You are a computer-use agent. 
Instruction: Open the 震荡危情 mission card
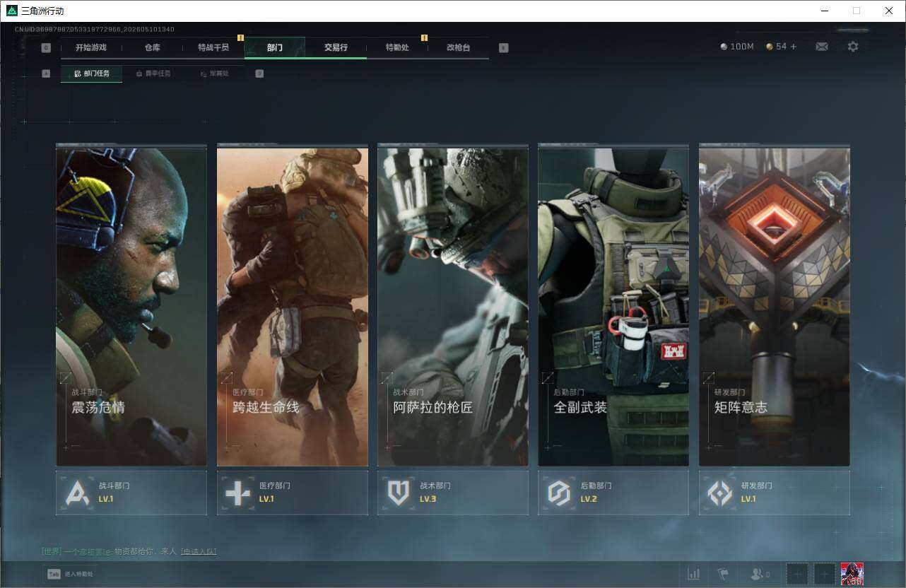click(131, 305)
